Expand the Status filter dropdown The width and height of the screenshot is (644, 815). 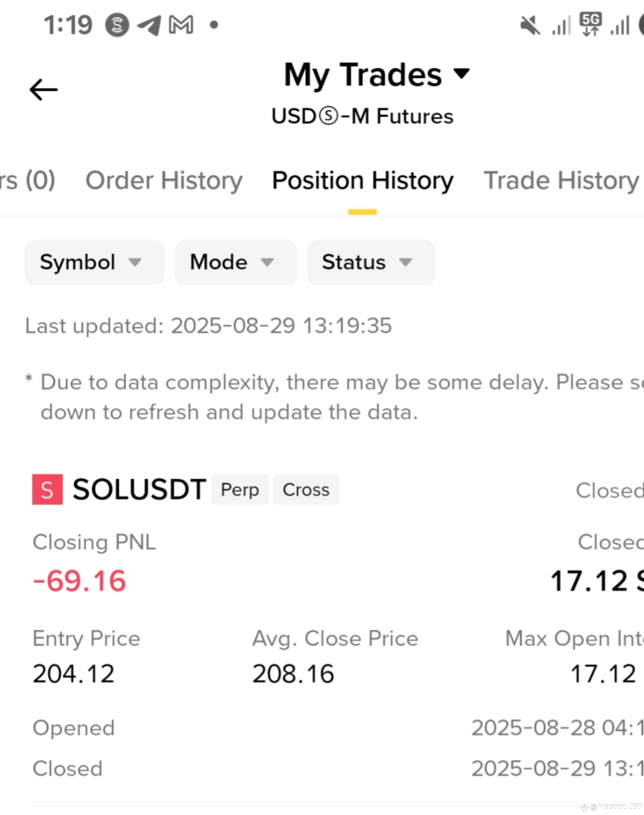pos(371,262)
